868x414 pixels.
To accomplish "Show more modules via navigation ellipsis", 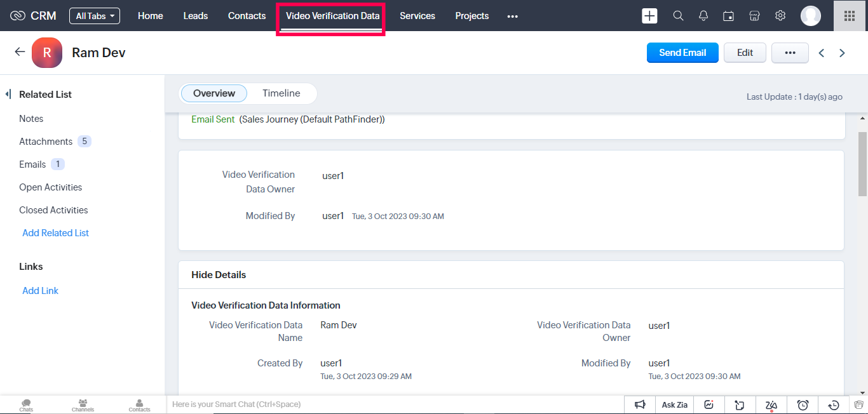I will (x=512, y=17).
